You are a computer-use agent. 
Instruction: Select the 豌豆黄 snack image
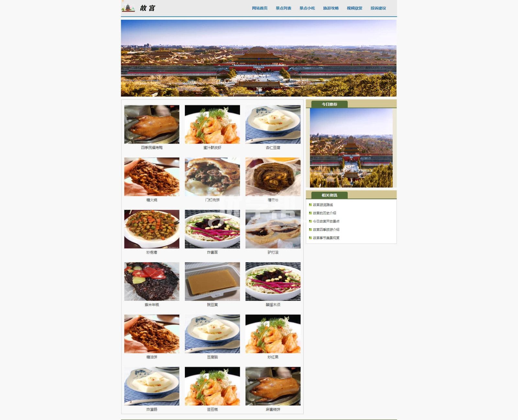click(212, 281)
